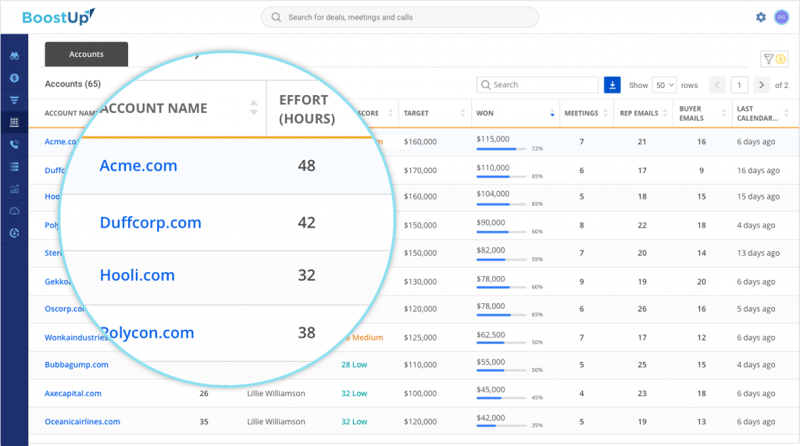Focus the accounts table Search field
Image resolution: width=800 pixels, height=446 pixels.
537,85
